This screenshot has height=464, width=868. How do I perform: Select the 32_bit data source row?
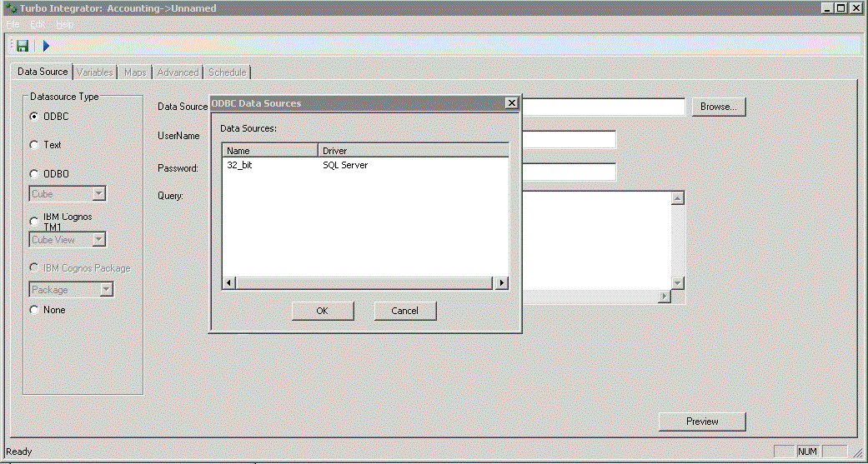(365, 165)
